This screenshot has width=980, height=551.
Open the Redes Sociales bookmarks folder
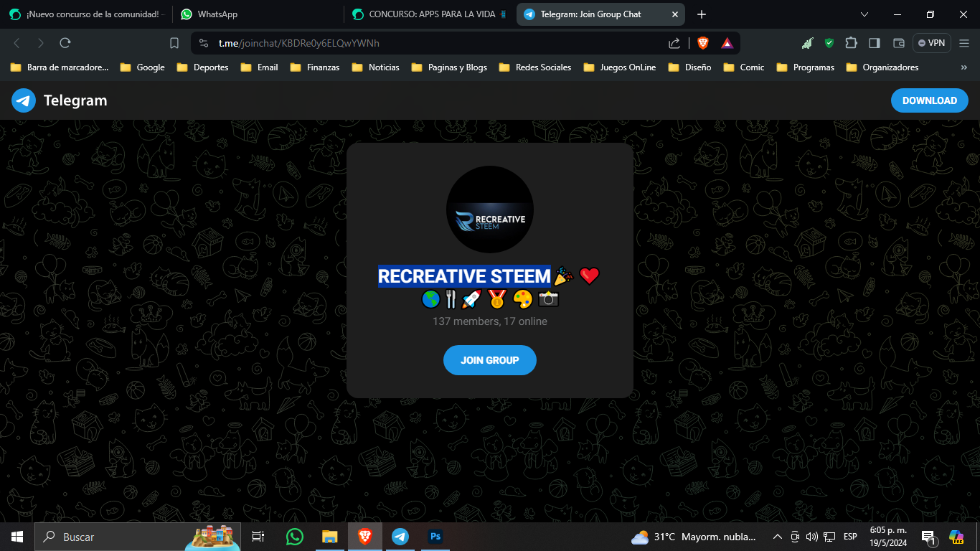pyautogui.click(x=534, y=67)
